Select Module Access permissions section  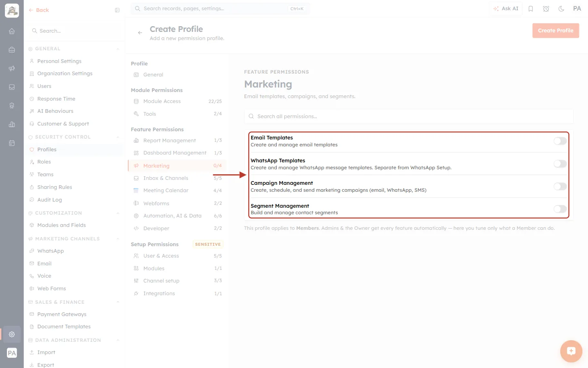pyautogui.click(x=177, y=101)
